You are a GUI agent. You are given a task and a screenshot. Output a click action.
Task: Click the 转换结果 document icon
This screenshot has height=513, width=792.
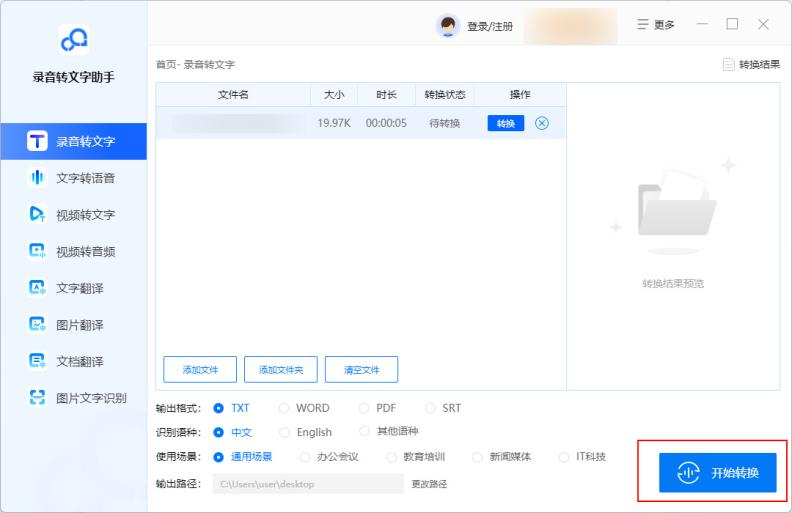728,65
